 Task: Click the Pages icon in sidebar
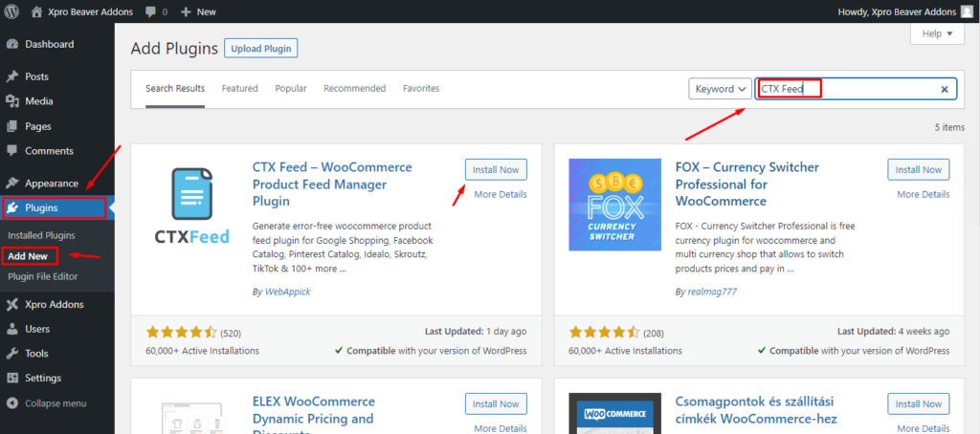[x=11, y=126]
